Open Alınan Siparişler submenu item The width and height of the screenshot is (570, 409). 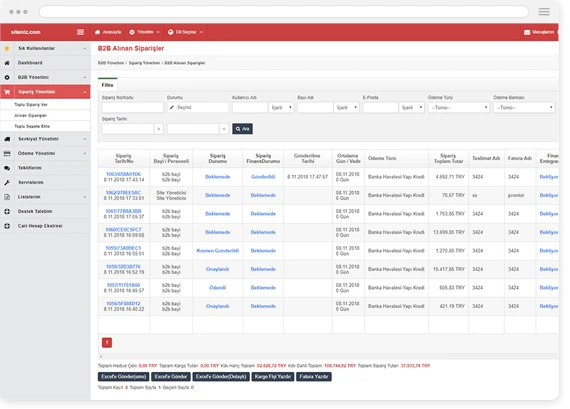(x=31, y=116)
